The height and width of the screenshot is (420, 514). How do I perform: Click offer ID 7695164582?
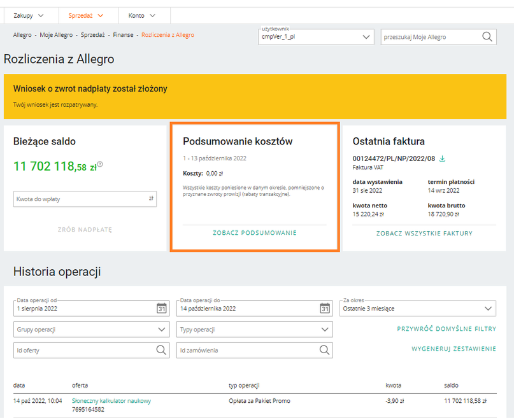coord(88,410)
